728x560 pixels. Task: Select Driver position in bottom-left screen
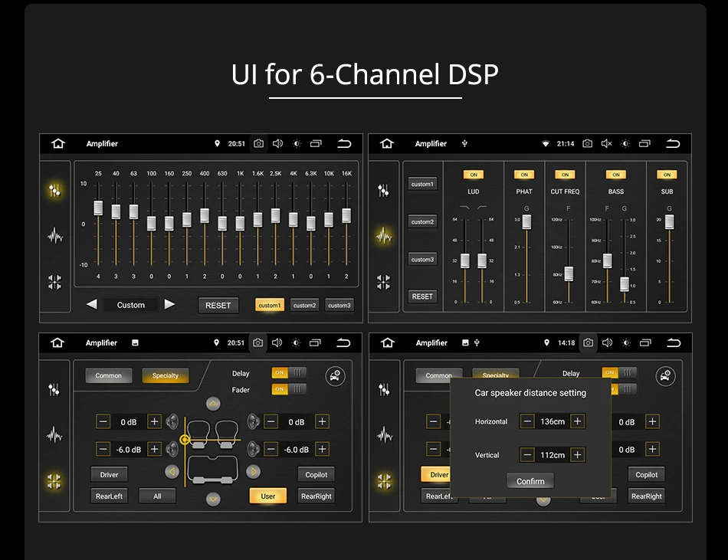click(109, 475)
